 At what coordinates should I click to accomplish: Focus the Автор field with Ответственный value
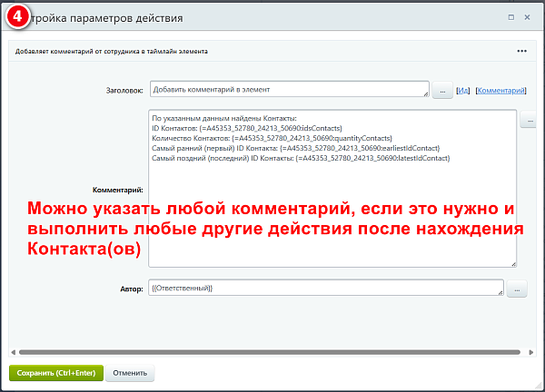coord(326,288)
